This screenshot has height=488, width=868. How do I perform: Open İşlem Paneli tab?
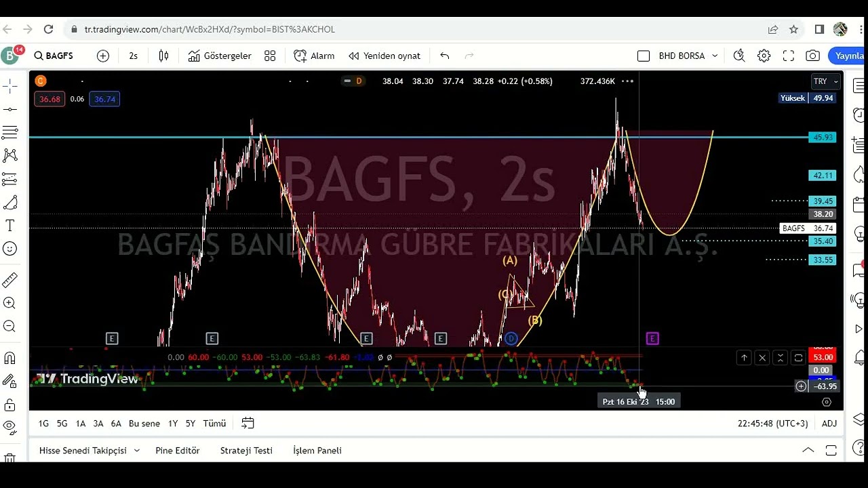click(x=317, y=450)
